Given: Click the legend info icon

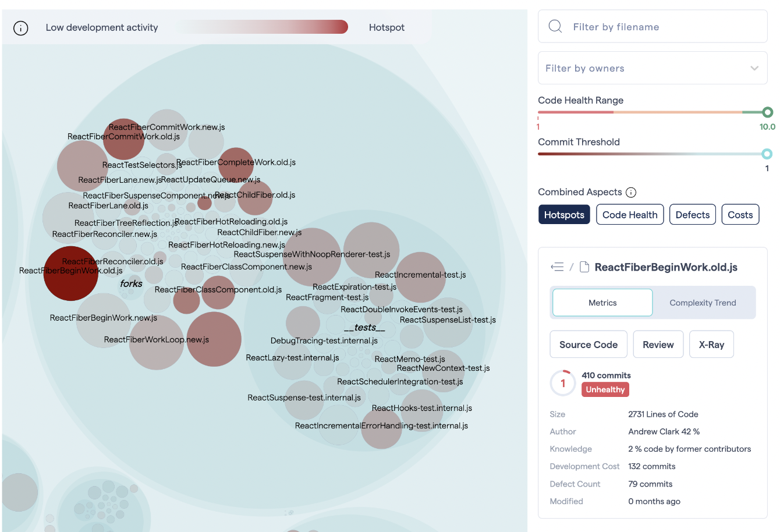Looking at the screenshot, I should [x=21, y=28].
